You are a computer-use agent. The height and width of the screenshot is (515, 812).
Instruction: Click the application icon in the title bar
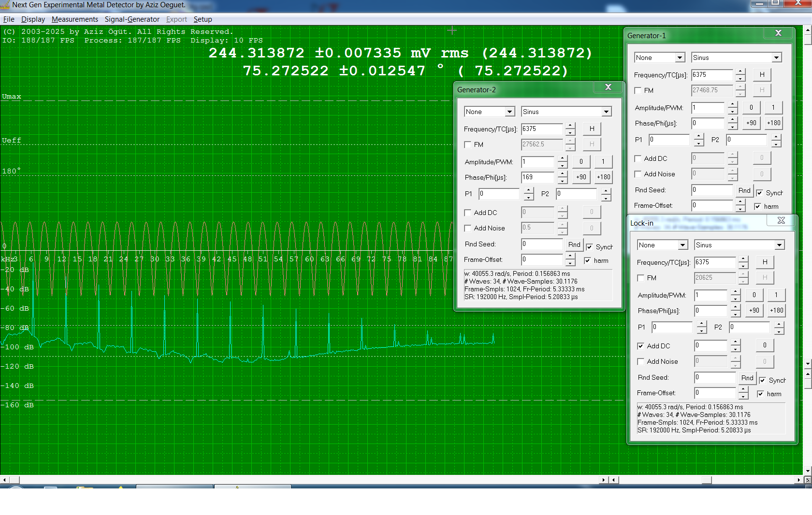[5, 4]
